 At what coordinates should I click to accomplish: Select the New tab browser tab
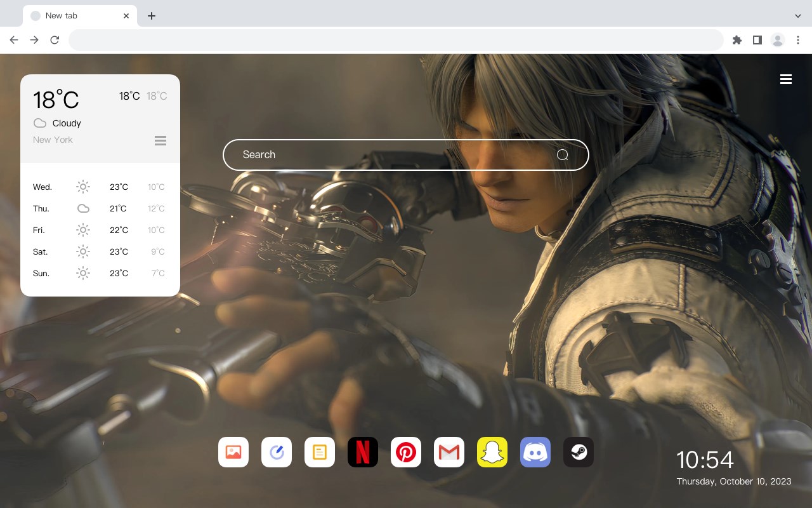[x=80, y=16]
